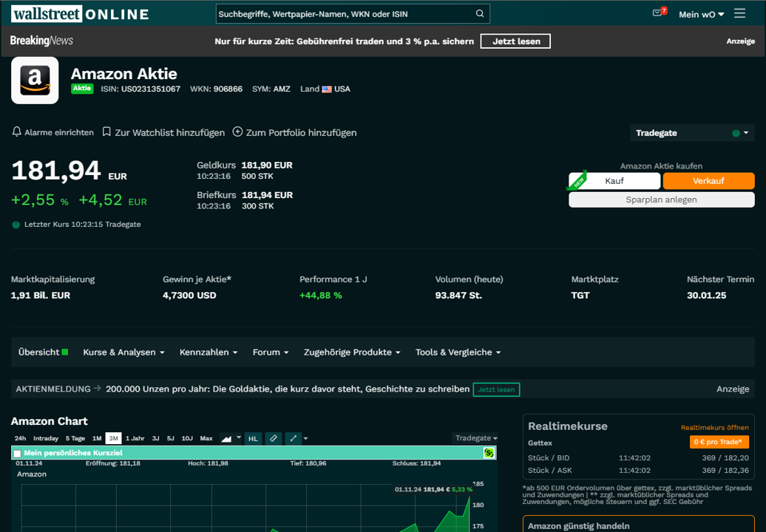Select the ruler measuring tool icon

[273, 438]
